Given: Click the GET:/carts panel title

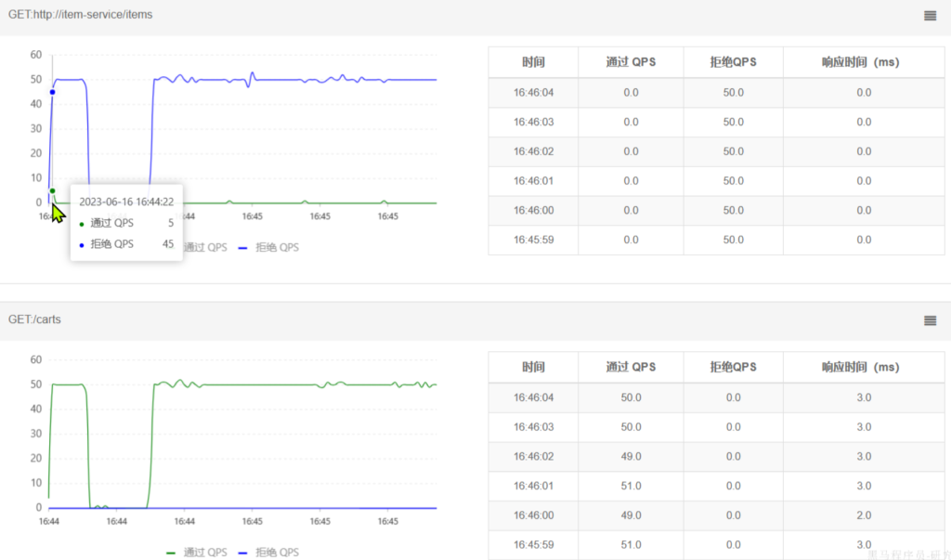Looking at the screenshot, I should tap(34, 319).
